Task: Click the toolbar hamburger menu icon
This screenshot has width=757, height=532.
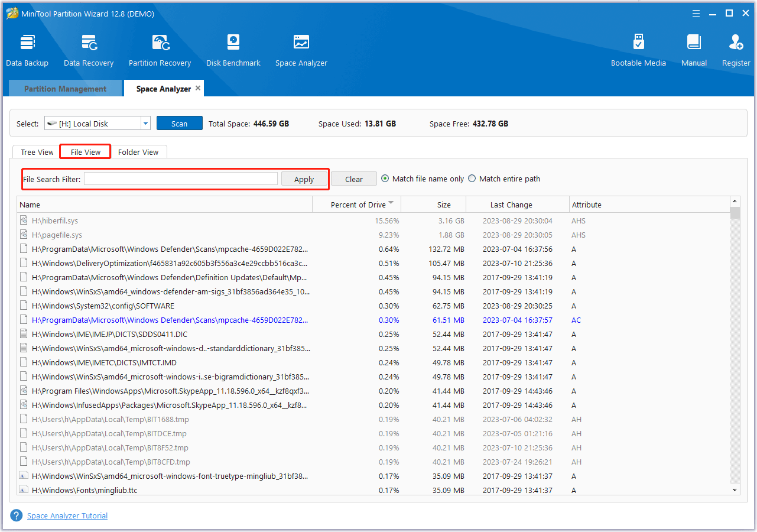Action: 695,13
